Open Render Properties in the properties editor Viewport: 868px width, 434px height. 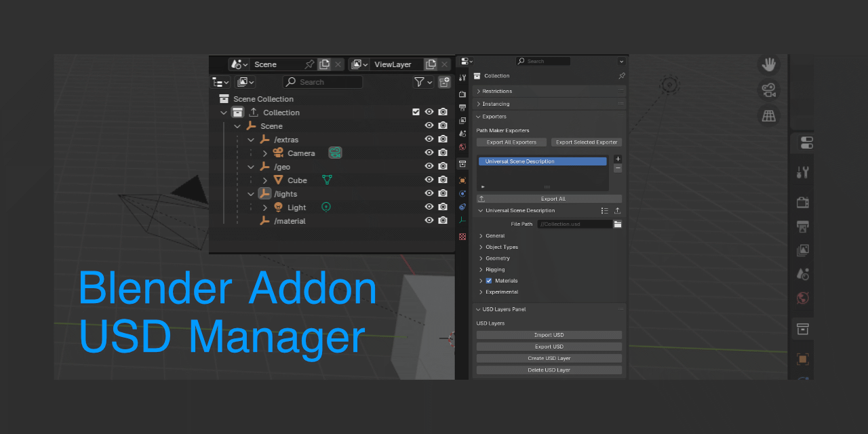[462, 94]
